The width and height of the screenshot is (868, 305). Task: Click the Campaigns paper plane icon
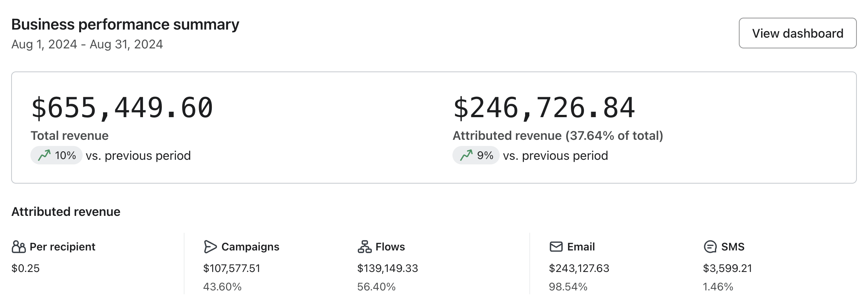coord(210,247)
